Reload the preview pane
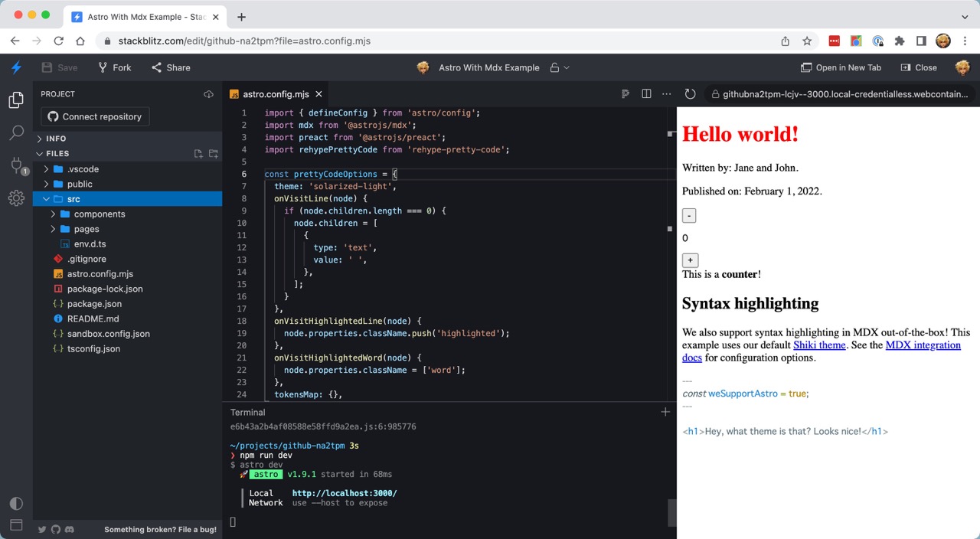Viewport: 980px width, 539px height. (x=690, y=94)
